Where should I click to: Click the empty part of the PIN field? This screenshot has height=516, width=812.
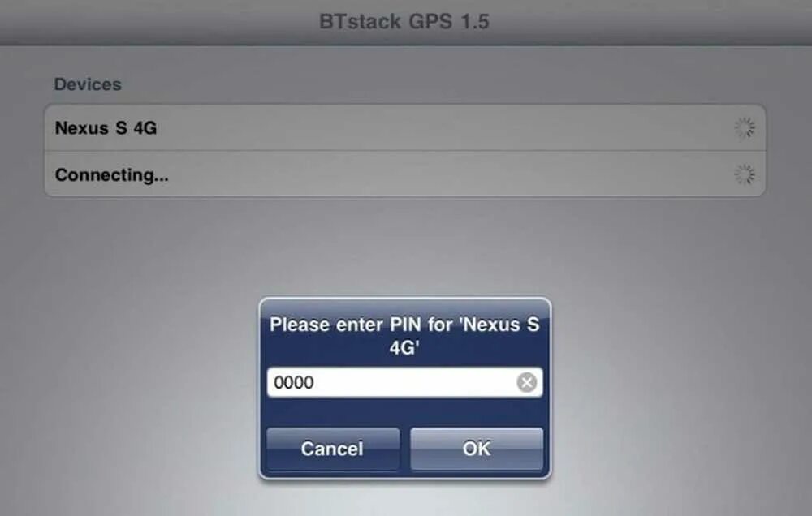[414, 382]
